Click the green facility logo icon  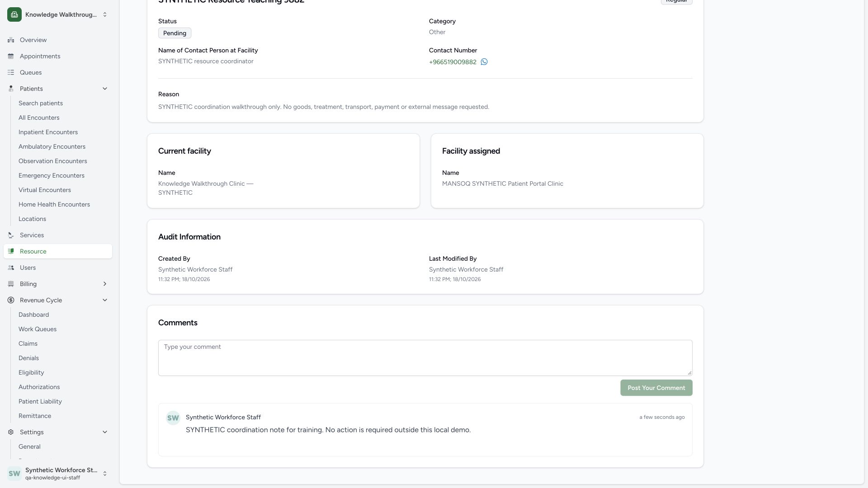tap(14, 14)
